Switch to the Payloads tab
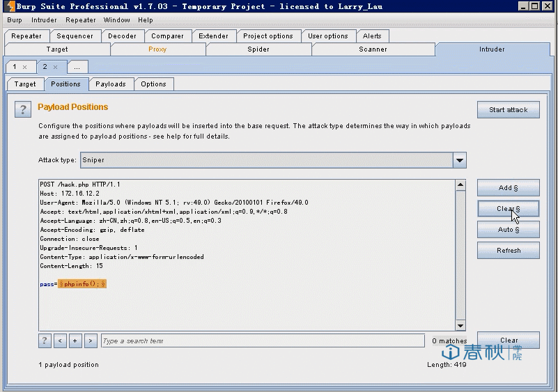 [111, 84]
